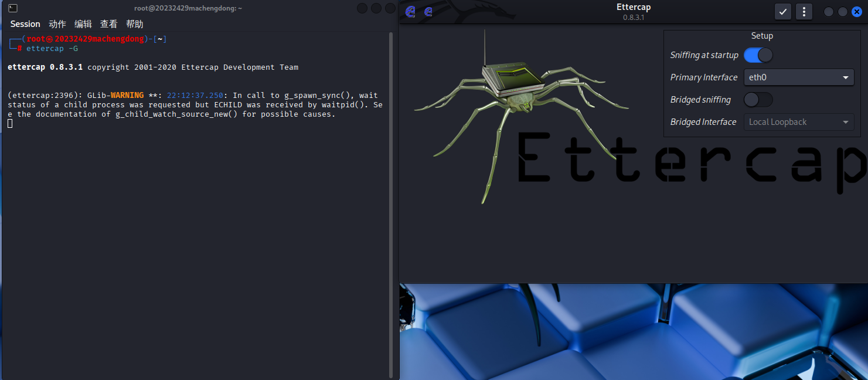Toggle Sniffing at startup switch
868x380 pixels.
point(758,55)
